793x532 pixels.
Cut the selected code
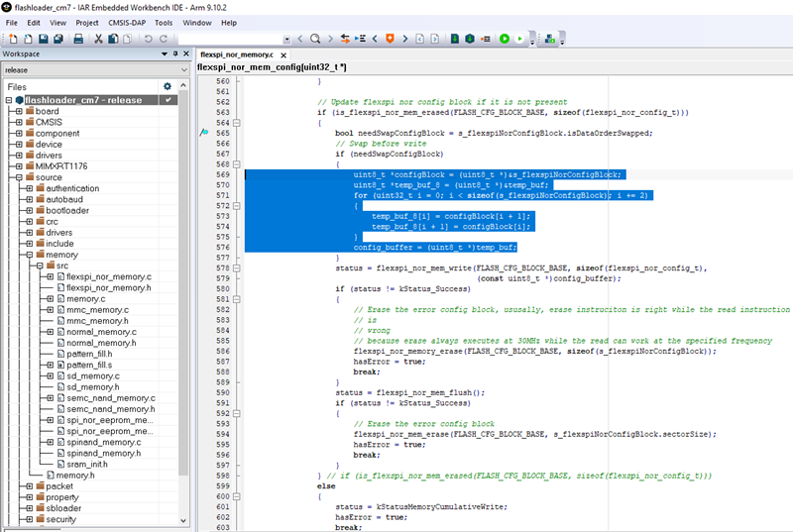[98, 39]
